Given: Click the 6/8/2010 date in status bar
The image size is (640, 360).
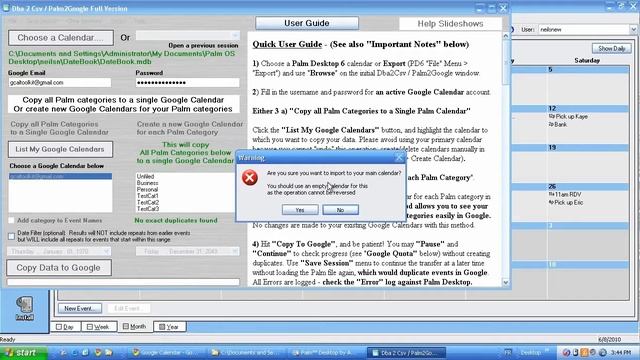Looking at the screenshot, I should point(609,340).
